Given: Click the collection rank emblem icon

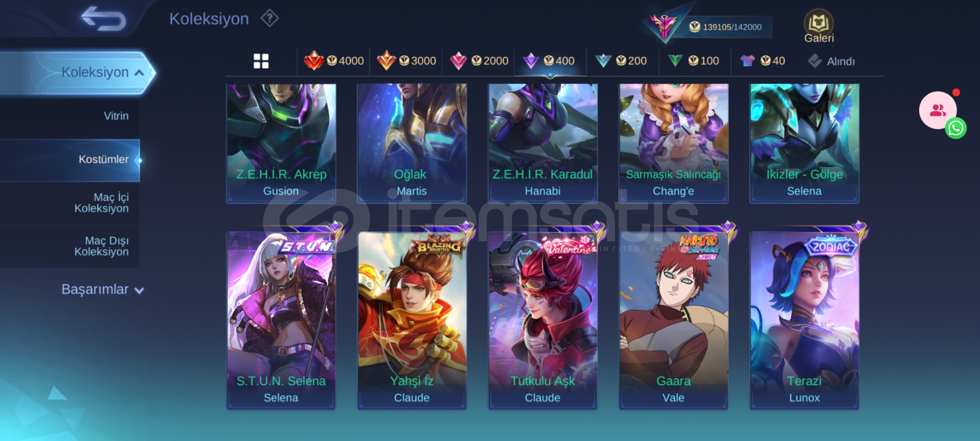Looking at the screenshot, I should pos(664,26).
